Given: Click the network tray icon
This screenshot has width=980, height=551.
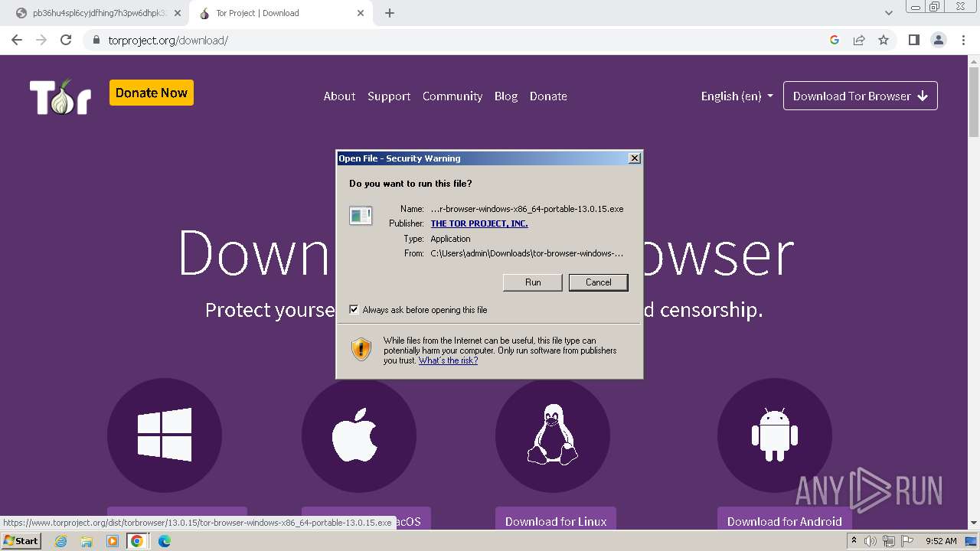Looking at the screenshot, I should click(889, 541).
